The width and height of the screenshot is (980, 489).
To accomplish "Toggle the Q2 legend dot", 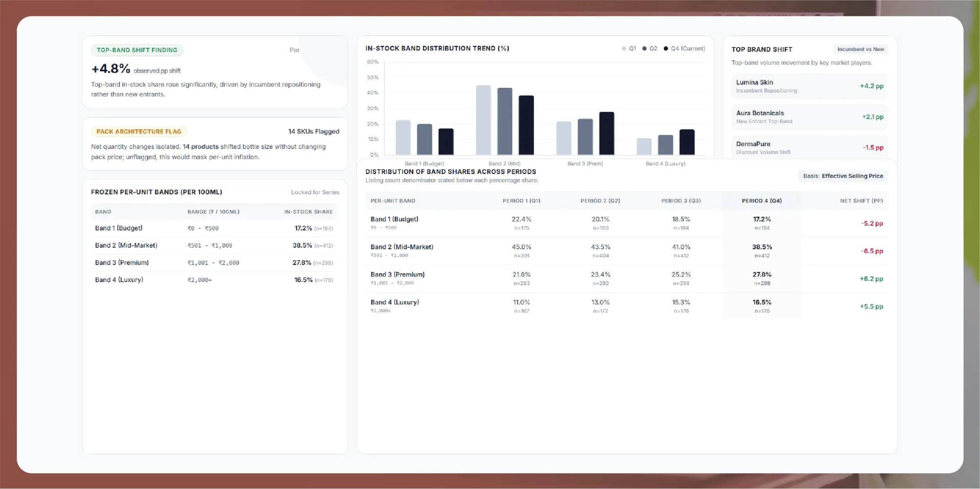I will click(x=644, y=49).
